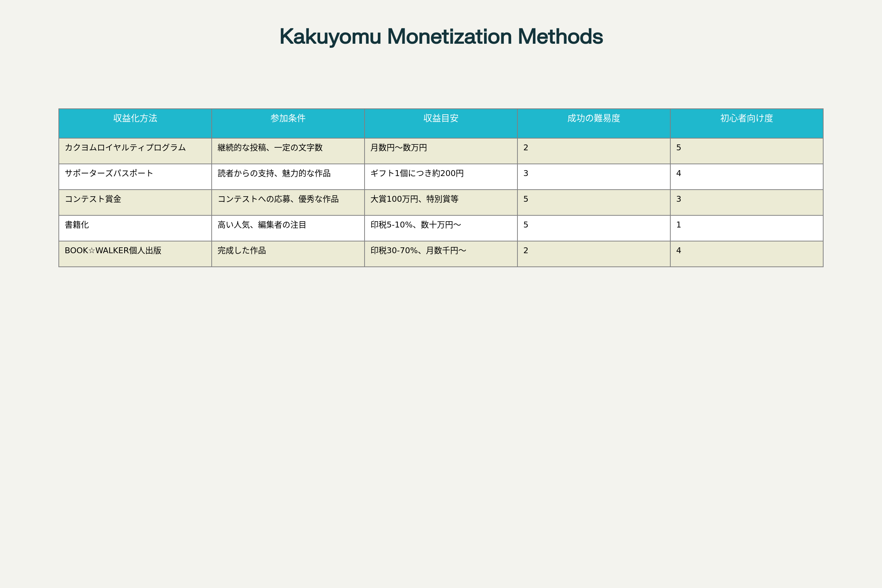
Task: Select the 収益化方法 column header
Action: click(135, 123)
